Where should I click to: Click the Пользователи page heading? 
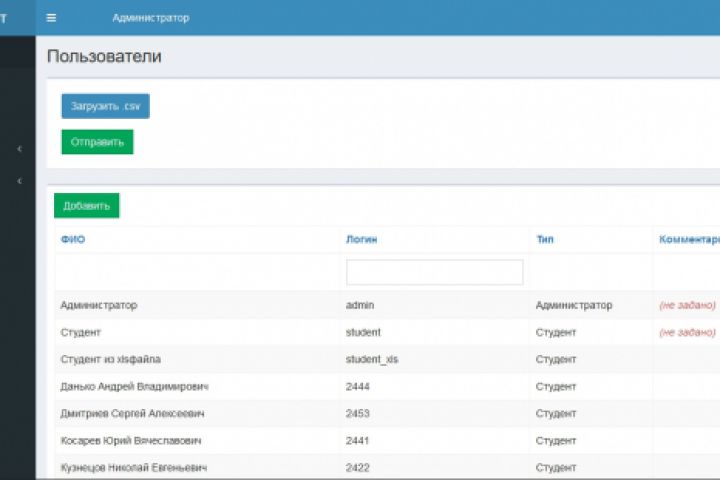point(104,56)
